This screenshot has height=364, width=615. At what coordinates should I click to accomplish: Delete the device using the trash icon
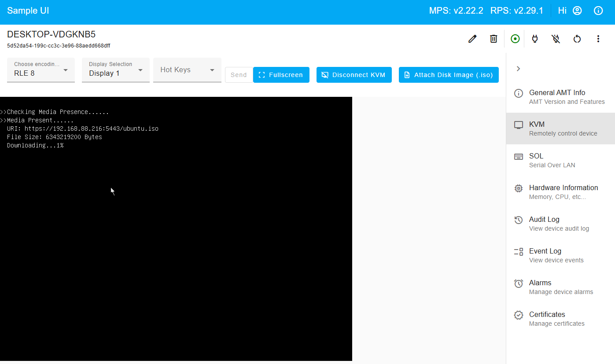493,39
